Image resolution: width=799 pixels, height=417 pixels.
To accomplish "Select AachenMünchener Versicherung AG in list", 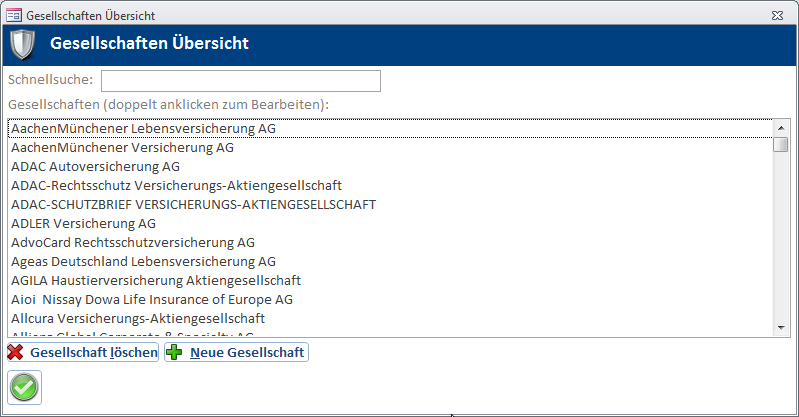I will tap(122, 147).
